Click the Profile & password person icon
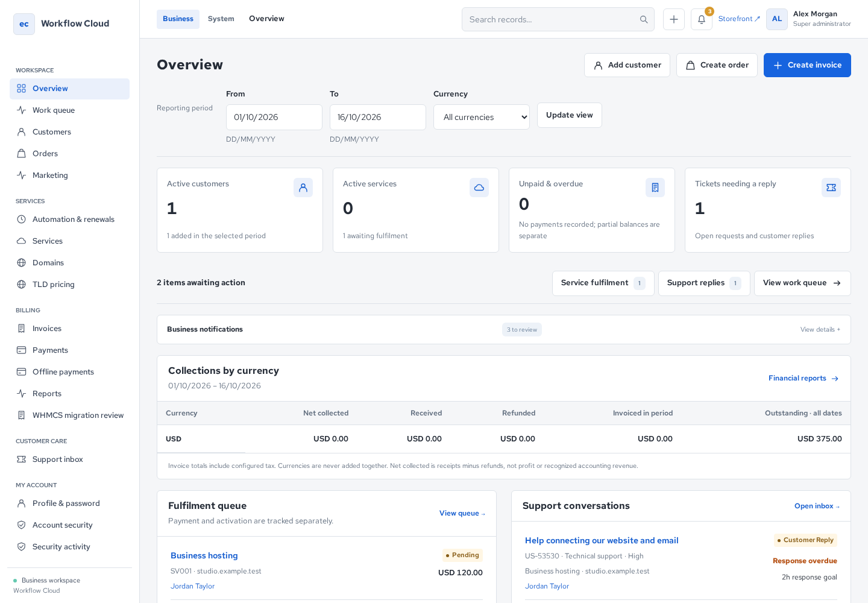Viewport: 868px width, 603px height. [22, 504]
